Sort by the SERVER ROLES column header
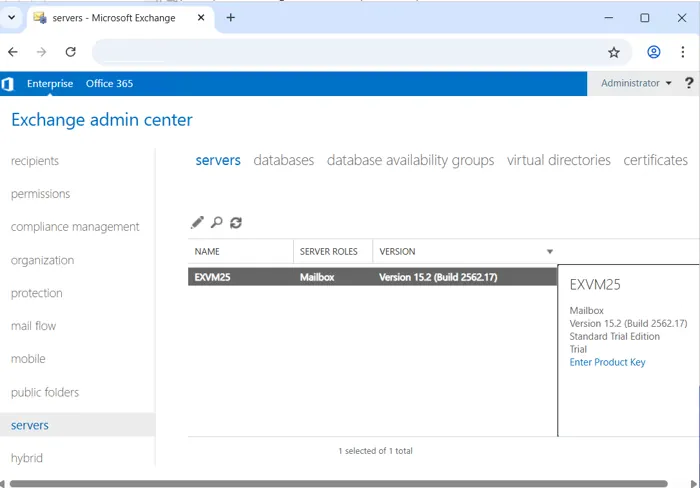 coord(329,251)
